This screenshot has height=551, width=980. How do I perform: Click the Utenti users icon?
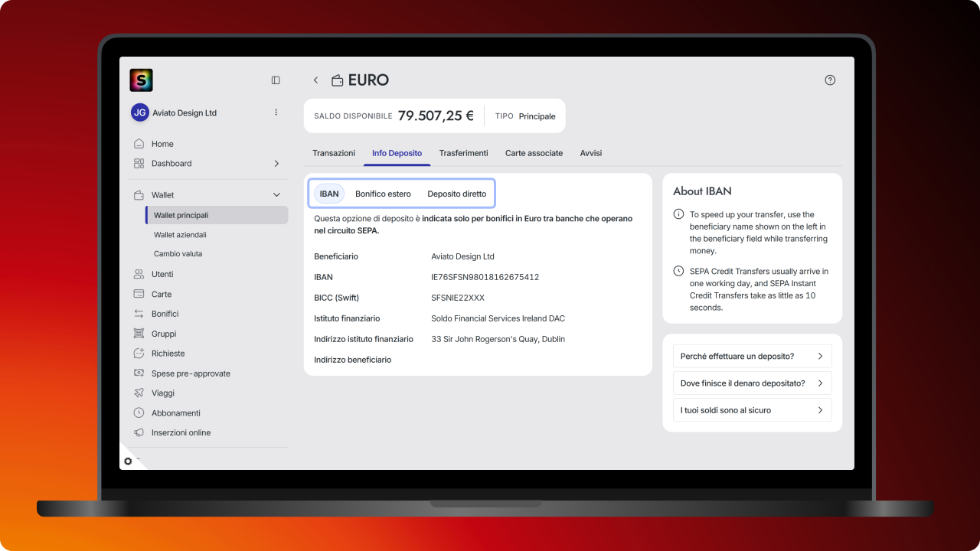click(139, 274)
